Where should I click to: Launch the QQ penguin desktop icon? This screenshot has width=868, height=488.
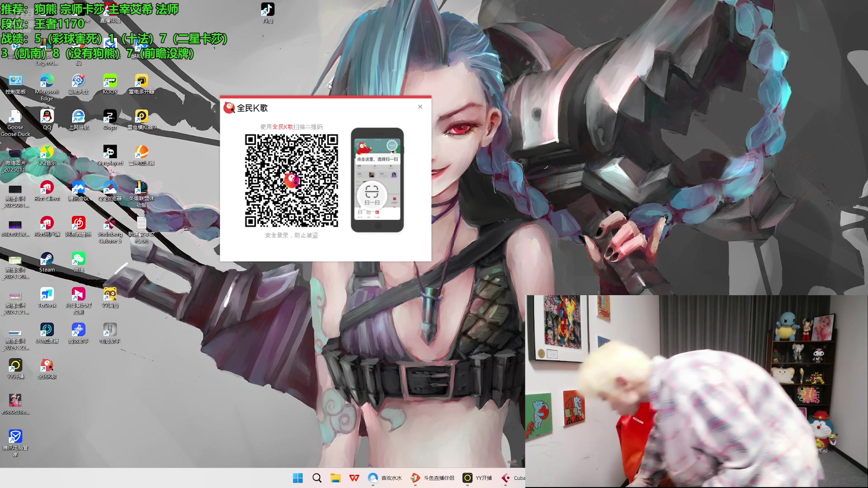click(x=47, y=120)
